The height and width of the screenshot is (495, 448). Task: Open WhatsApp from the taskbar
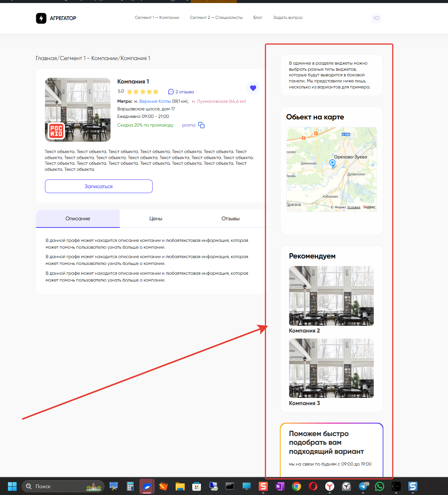(x=379, y=486)
